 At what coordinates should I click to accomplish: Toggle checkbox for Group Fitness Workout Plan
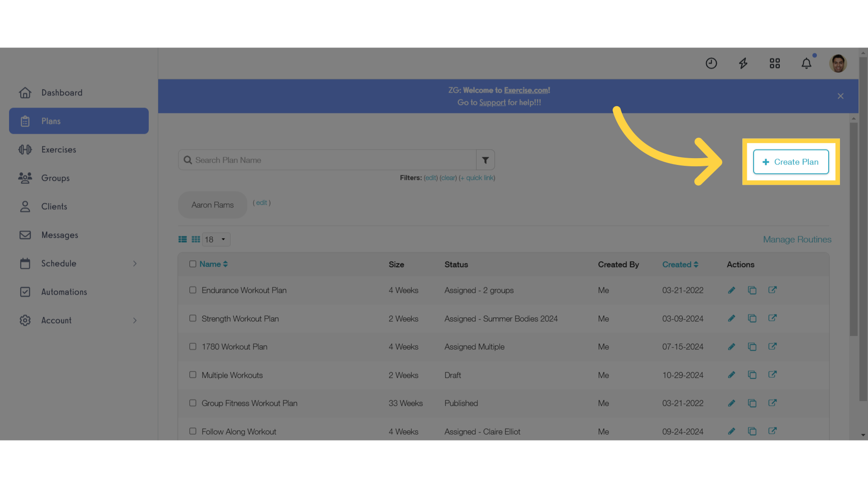point(192,403)
